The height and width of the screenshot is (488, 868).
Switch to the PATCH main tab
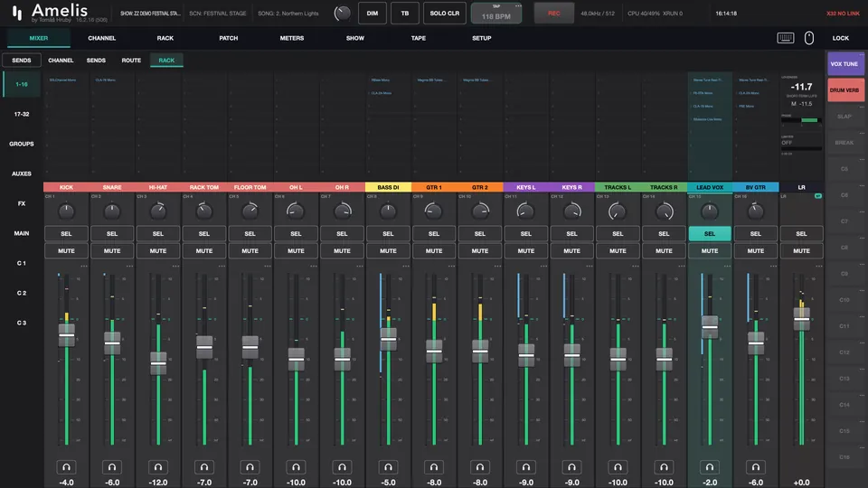tap(228, 38)
